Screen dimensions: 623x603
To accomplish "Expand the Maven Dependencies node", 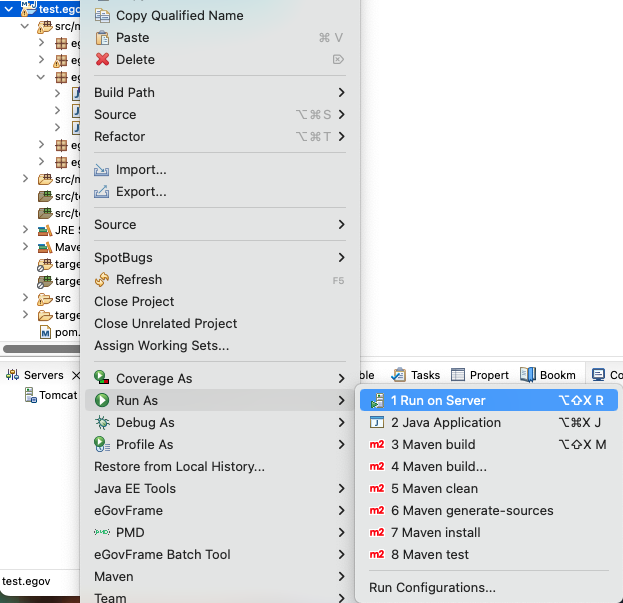I will (x=25, y=247).
